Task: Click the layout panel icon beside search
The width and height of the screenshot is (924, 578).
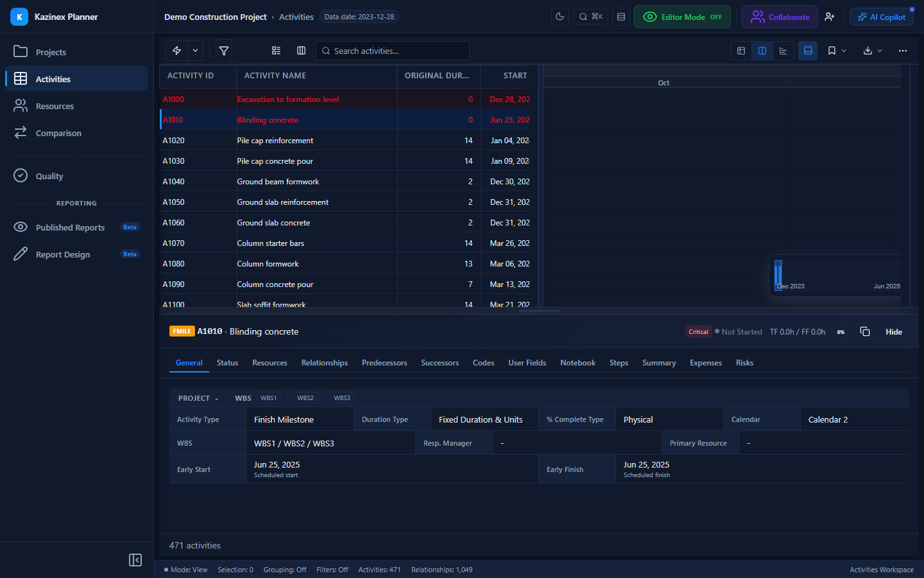Action: point(621,17)
